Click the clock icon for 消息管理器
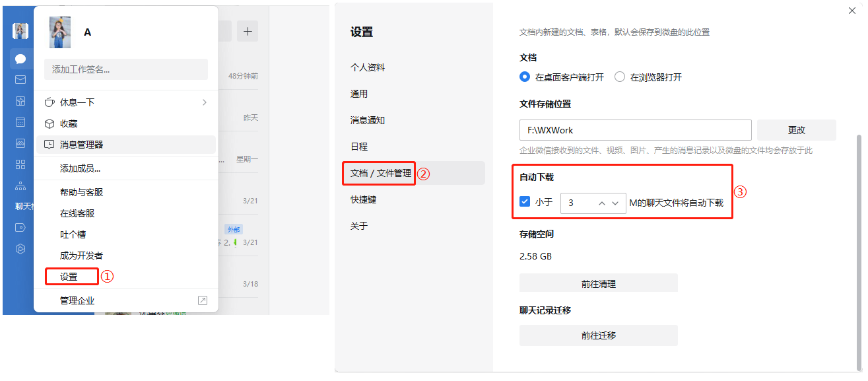Viewport: 868px width, 381px height. tap(50, 145)
